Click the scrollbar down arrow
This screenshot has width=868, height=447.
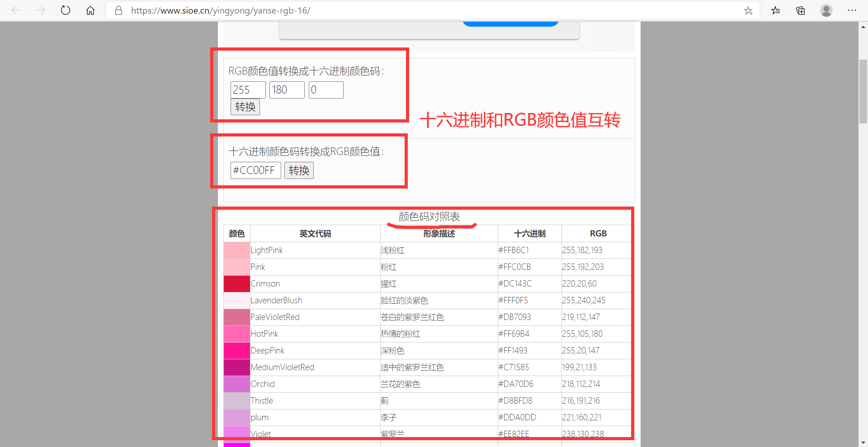pos(863,442)
